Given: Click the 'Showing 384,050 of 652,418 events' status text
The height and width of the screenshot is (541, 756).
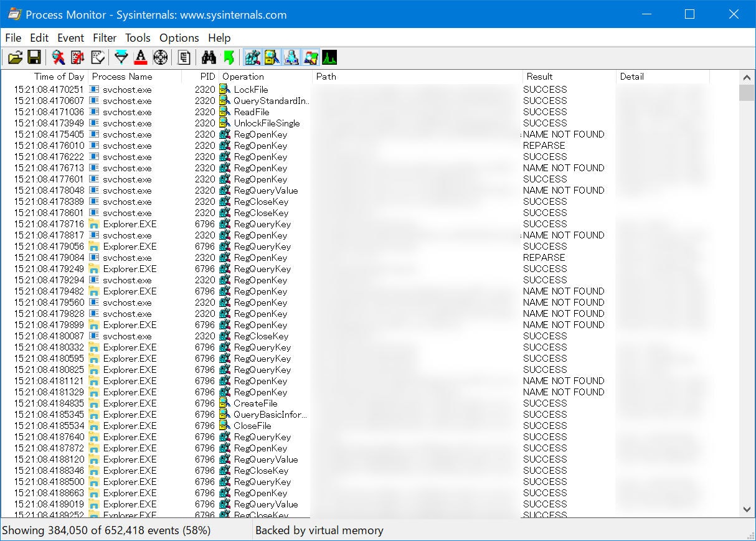Looking at the screenshot, I should tap(106, 530).
